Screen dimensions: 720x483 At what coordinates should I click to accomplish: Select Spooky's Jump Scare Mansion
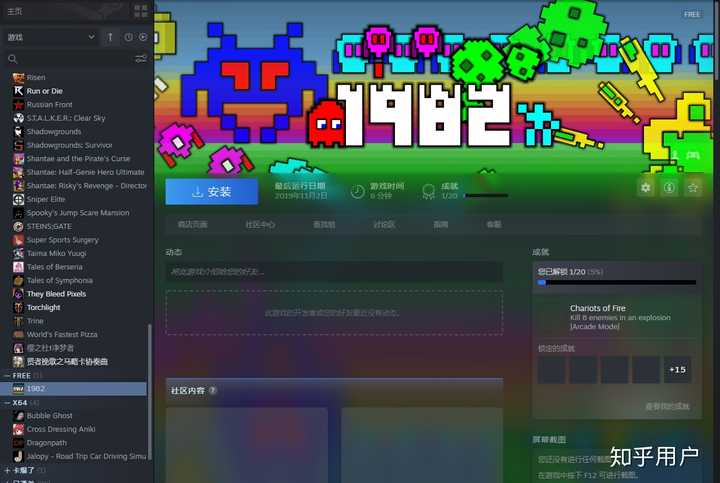tap(78, 213)
